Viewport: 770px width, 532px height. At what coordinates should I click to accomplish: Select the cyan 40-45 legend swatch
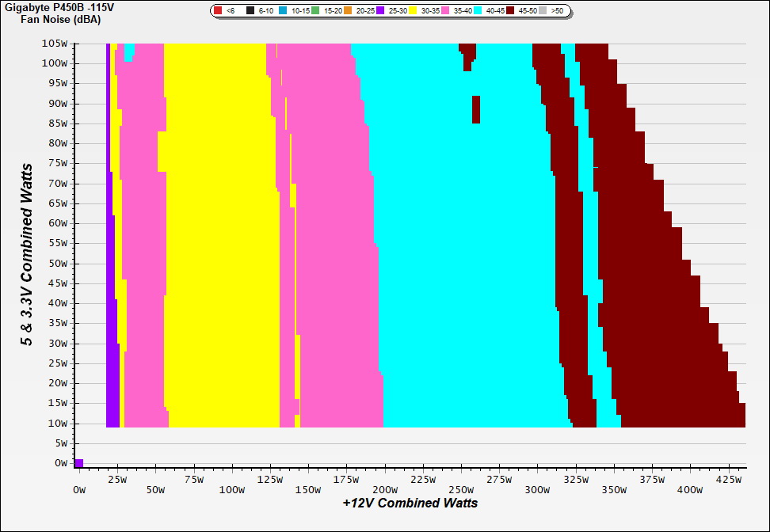(477, 11)
